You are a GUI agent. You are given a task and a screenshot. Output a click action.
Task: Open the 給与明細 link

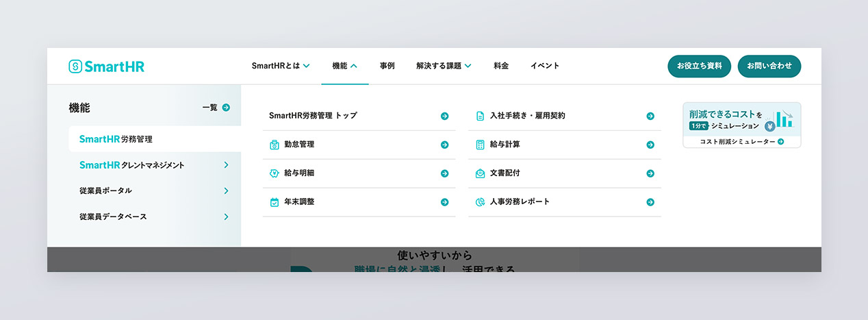(x=359, y=173)
